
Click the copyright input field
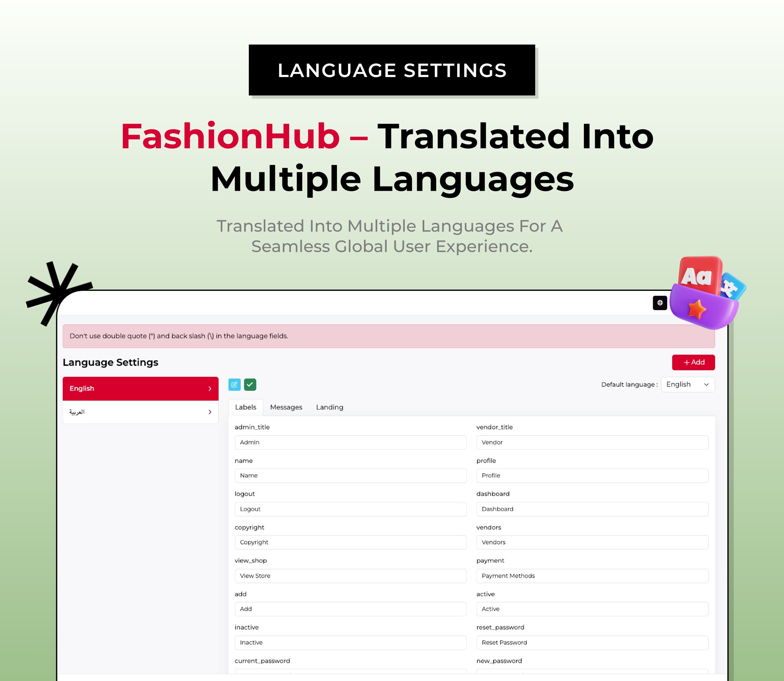tap(350, 542)
